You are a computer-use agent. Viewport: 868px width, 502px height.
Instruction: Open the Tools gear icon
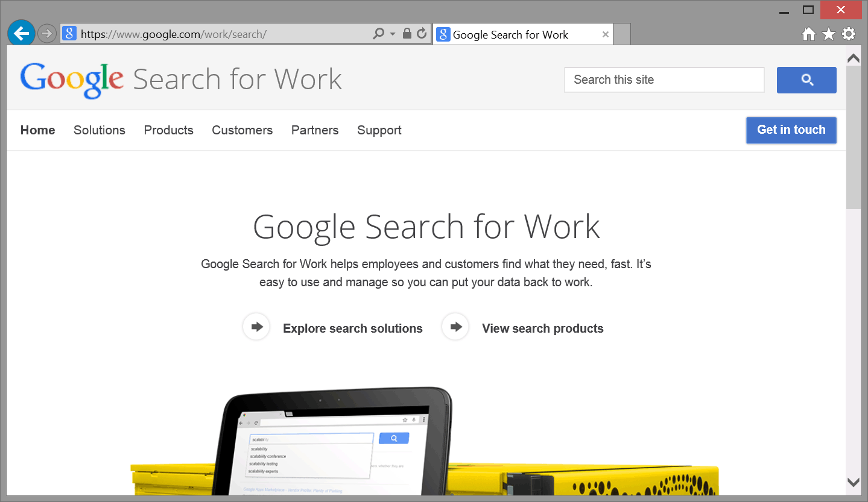click(849, 34)
